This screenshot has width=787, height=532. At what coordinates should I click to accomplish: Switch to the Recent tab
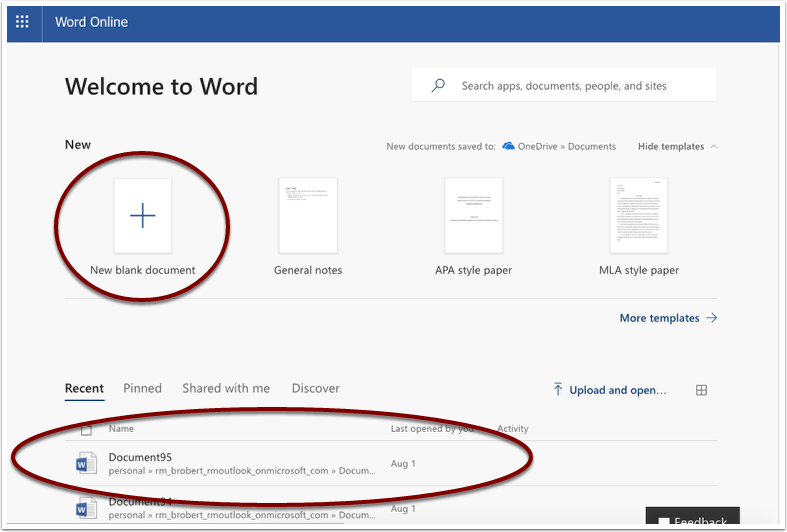click(x=84, y=388)
